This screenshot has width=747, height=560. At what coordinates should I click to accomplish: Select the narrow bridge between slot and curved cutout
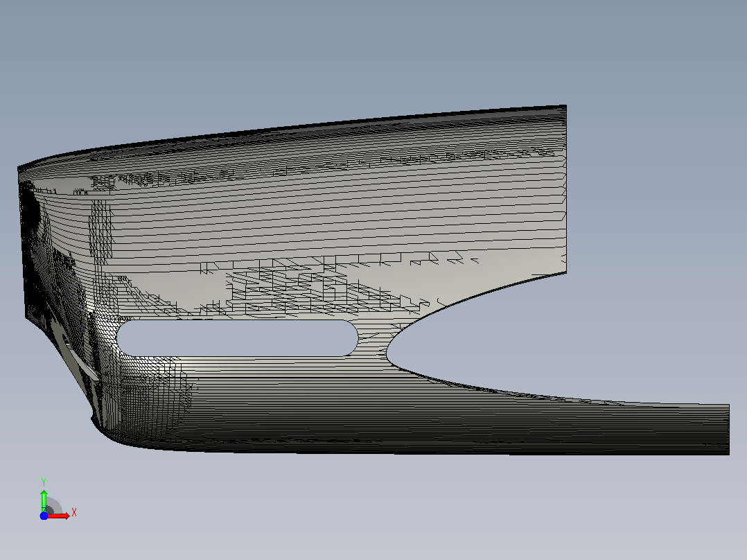pyautogui.click(x=373, y=340)
